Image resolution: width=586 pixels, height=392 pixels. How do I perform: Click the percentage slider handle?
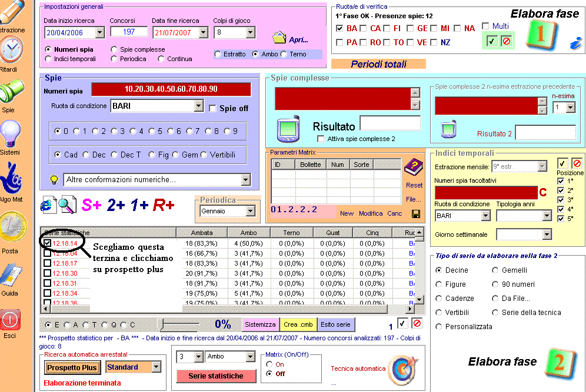161,324
